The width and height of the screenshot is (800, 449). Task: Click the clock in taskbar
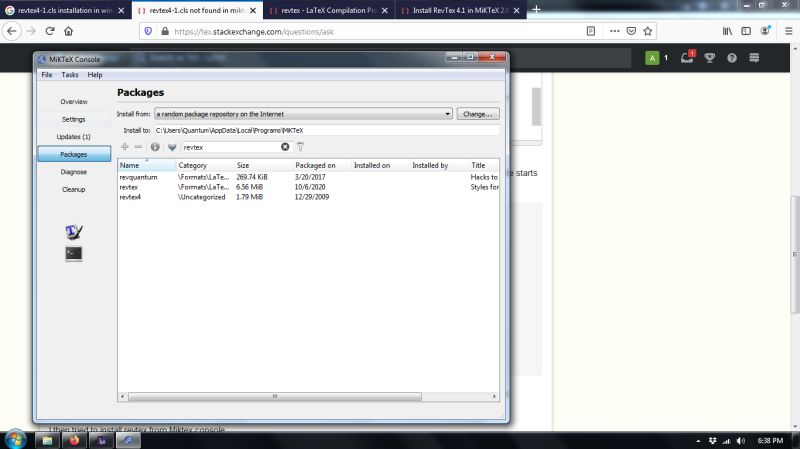[770, 441]
